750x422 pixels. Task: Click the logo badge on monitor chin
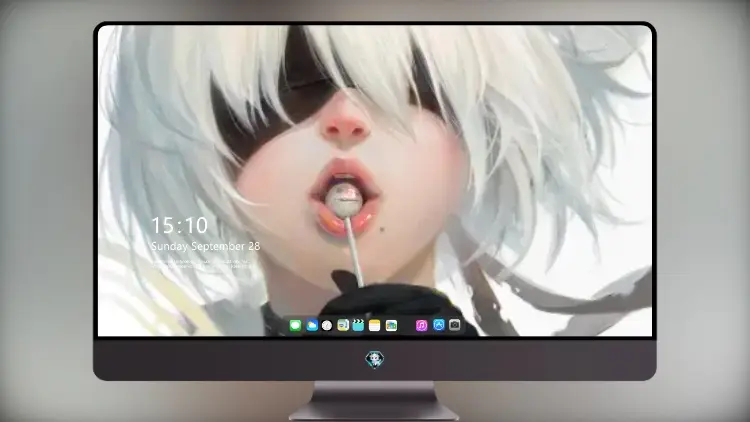(375, 359)
